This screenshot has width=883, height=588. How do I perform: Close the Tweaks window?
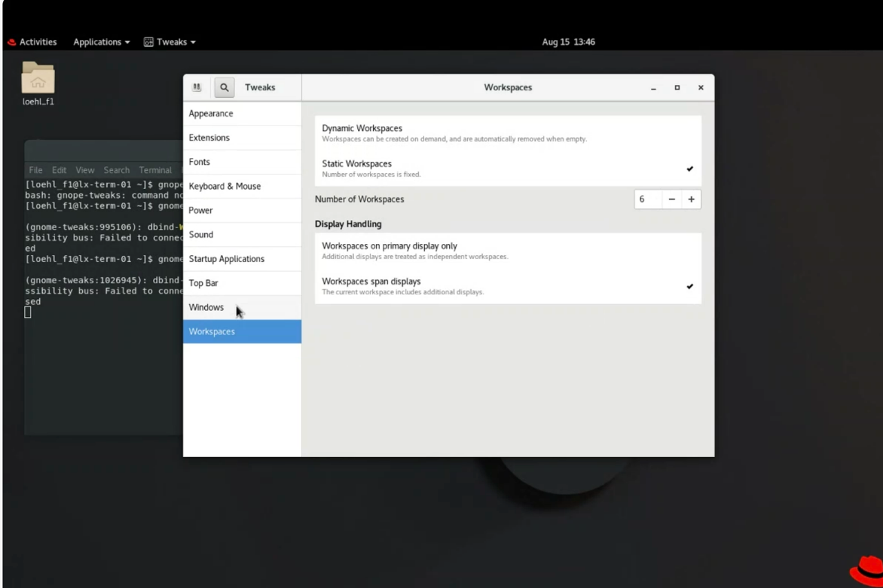pos(700,88)
